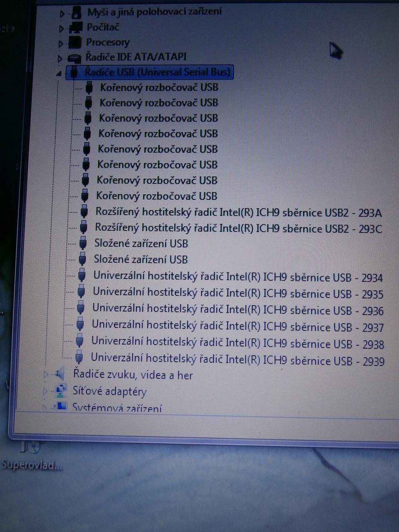Viewport: 399px width, 532px height.
Task: Select the Myši a jiná polohovací zařízení label
Action: [154, 12]
